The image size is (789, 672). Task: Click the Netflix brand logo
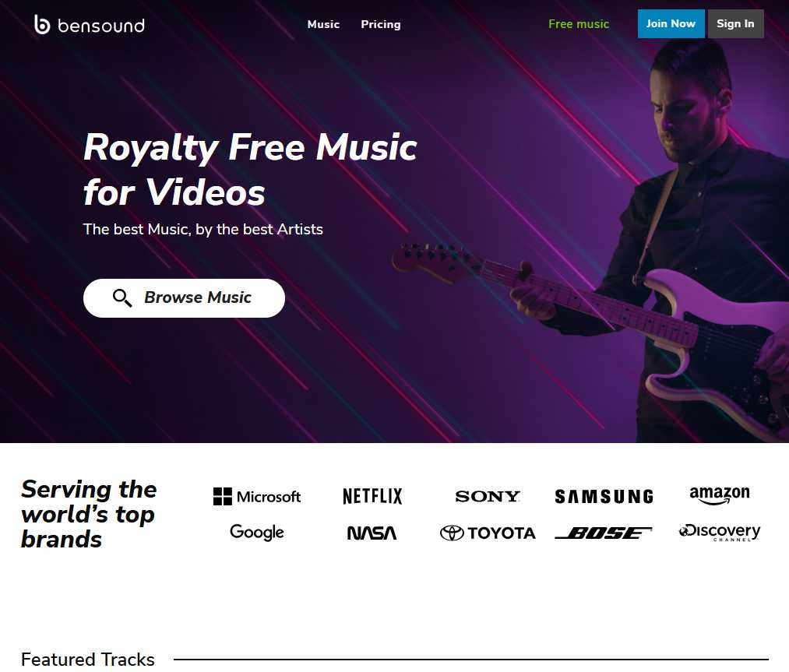point(372,496)
